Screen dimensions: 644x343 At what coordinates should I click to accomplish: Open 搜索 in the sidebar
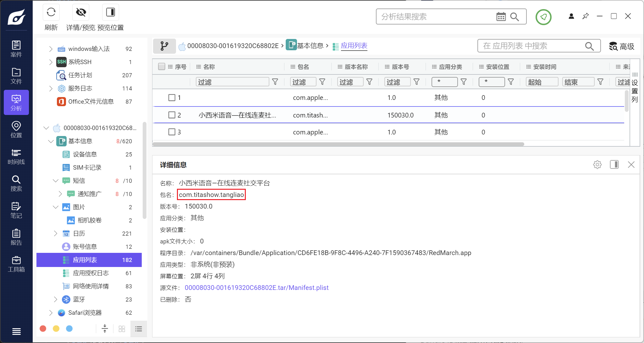16,183
